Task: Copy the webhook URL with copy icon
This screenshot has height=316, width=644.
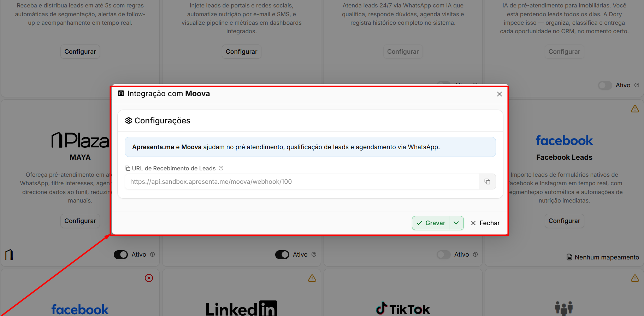Action: [x=487, y=182]
